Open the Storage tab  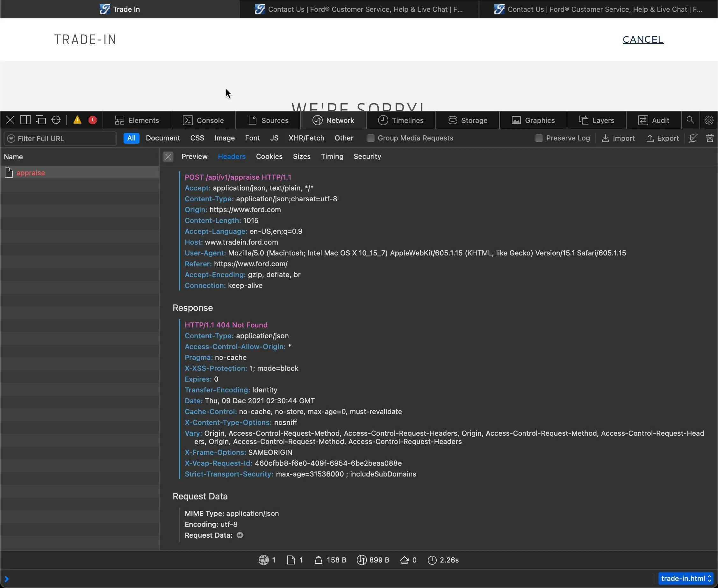tap(467, 120)
